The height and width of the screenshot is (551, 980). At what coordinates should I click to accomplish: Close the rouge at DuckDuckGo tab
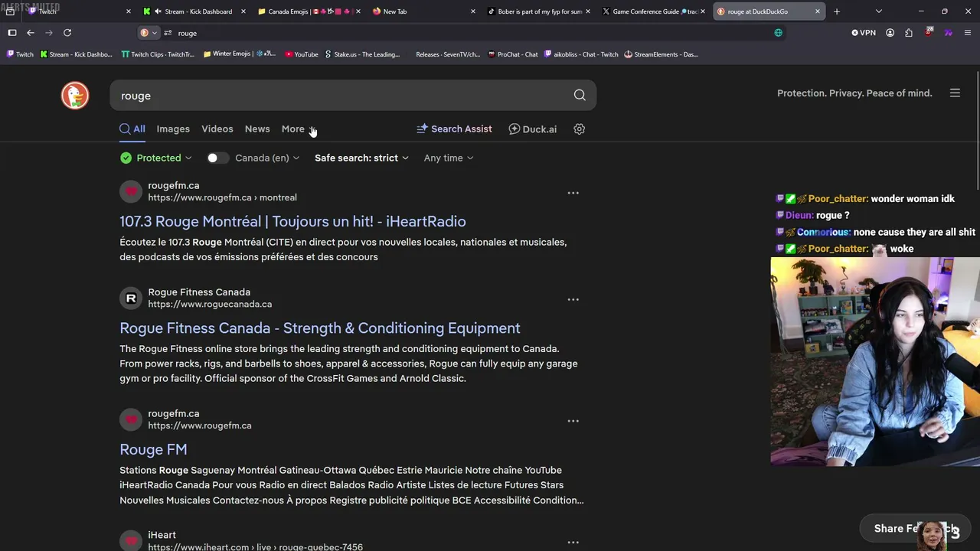[x=818, y=11]
